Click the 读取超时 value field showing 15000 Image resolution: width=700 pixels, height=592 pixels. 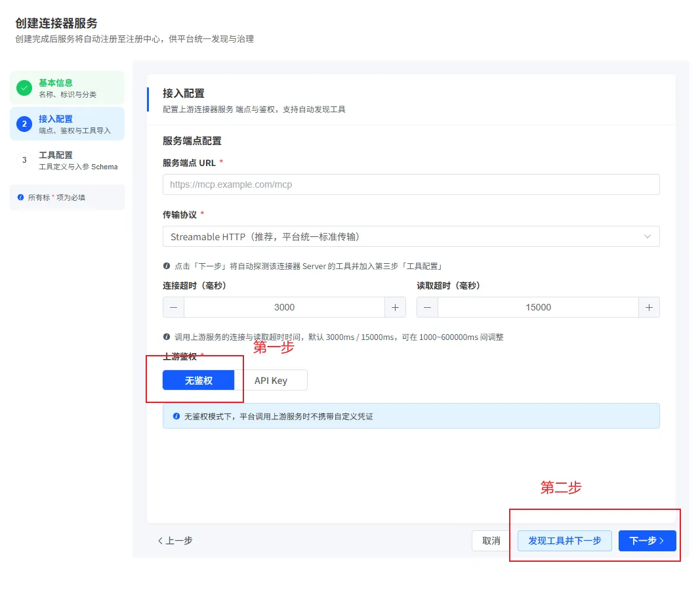point(539,307)
